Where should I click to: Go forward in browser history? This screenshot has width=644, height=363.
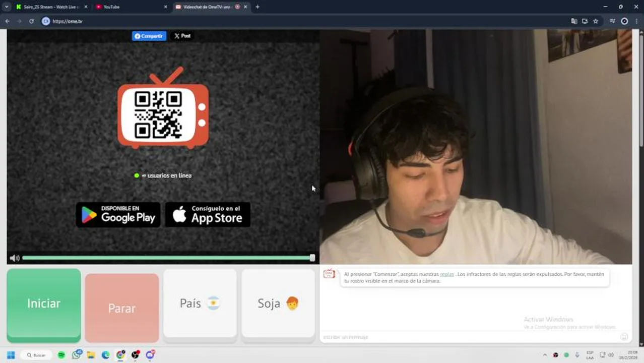[19, 21]
